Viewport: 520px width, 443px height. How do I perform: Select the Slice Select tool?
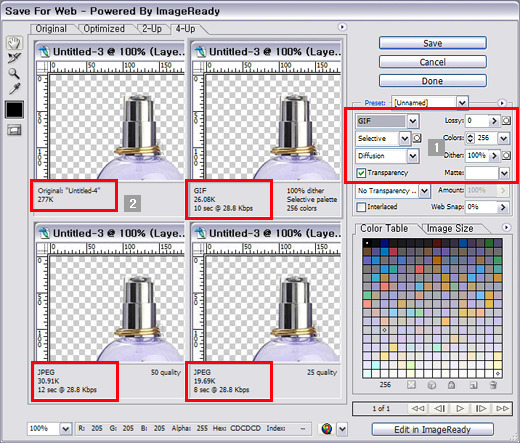pos(14,58)
